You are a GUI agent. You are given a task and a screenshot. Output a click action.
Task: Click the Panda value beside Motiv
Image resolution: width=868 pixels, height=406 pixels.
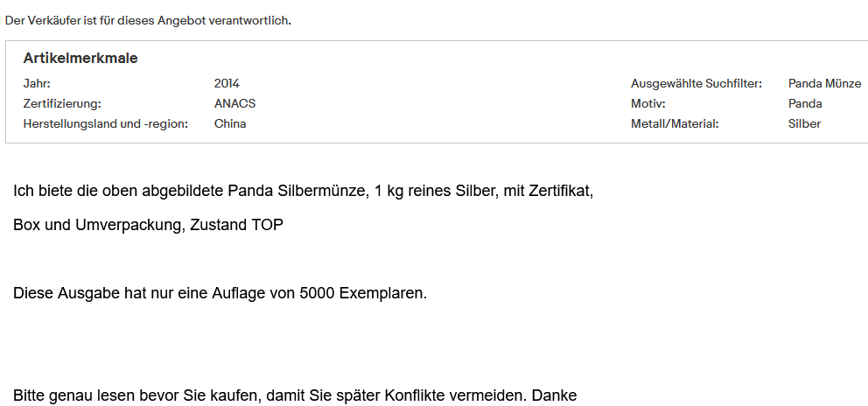(x=805, y=104)
